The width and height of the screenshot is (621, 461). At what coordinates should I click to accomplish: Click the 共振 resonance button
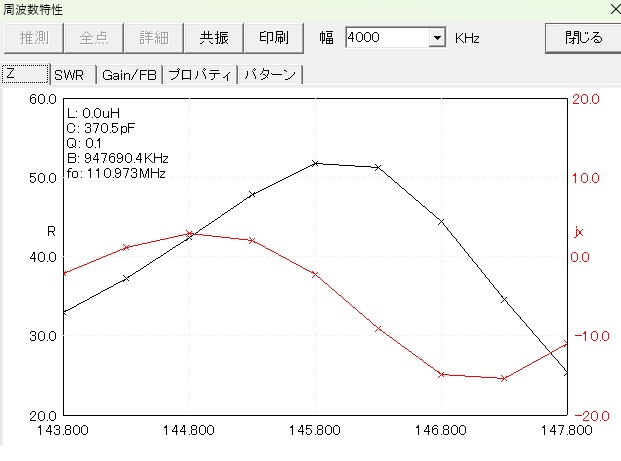pyautogui.click(x=213, y=38)
